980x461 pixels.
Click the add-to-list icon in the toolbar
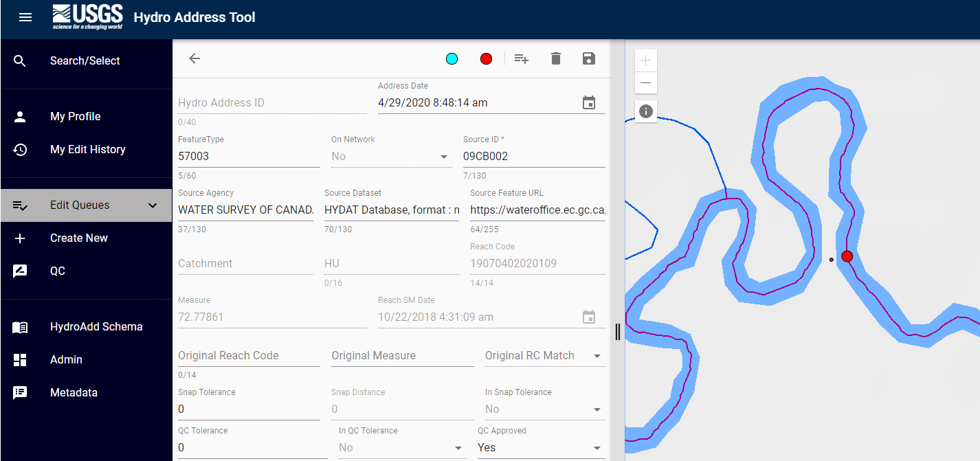click(522, 58)
